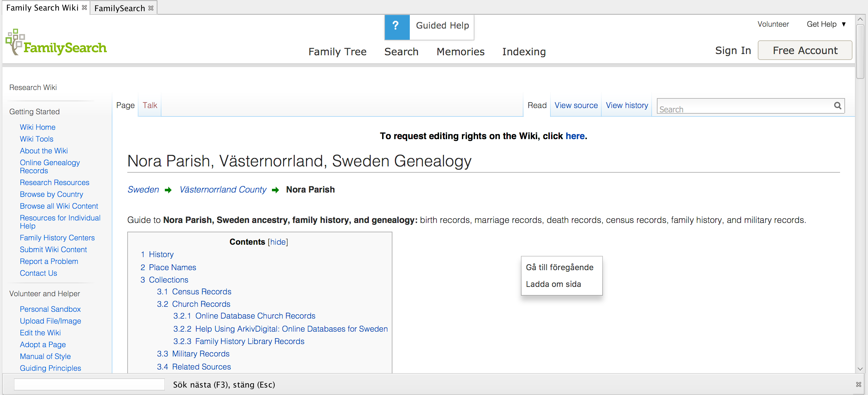Click the find-in-page text box
Screen dimensions: 868x395
[x=89, y=384]
